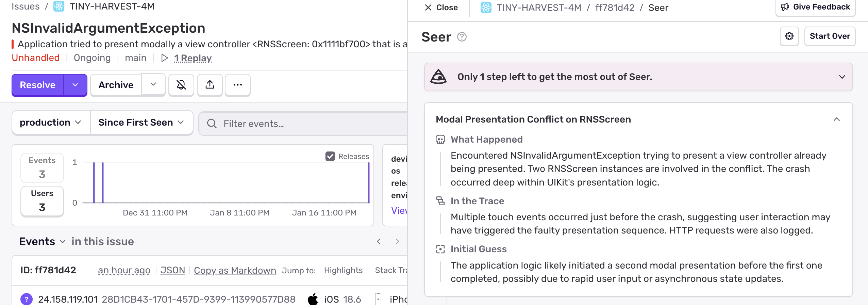Viewport: 868px width, 305px height.
Task: Open the Copy as Markdown link
Action: pos(235,270)
